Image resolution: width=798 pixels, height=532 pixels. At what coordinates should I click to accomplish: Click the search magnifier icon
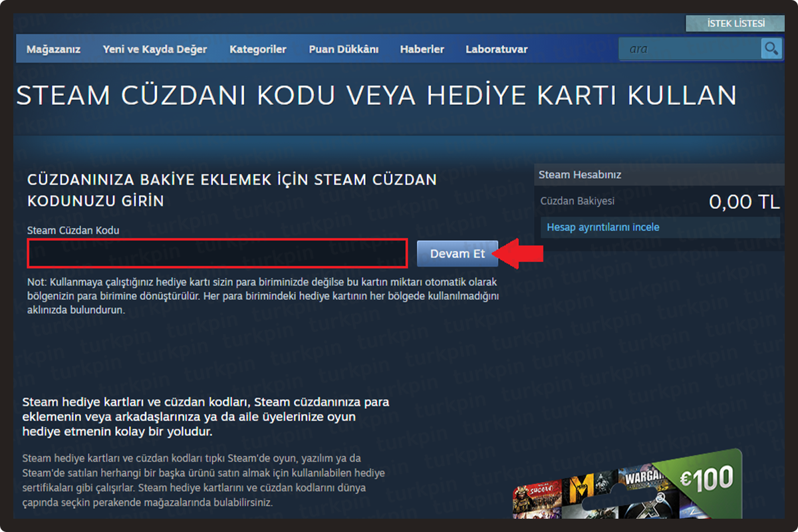pyautogui.click(x=771, y=49)
